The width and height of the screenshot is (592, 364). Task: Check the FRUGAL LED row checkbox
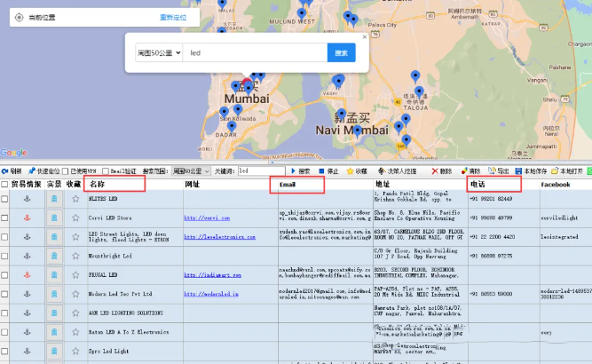pyautogui.click(x=4, y=275)
